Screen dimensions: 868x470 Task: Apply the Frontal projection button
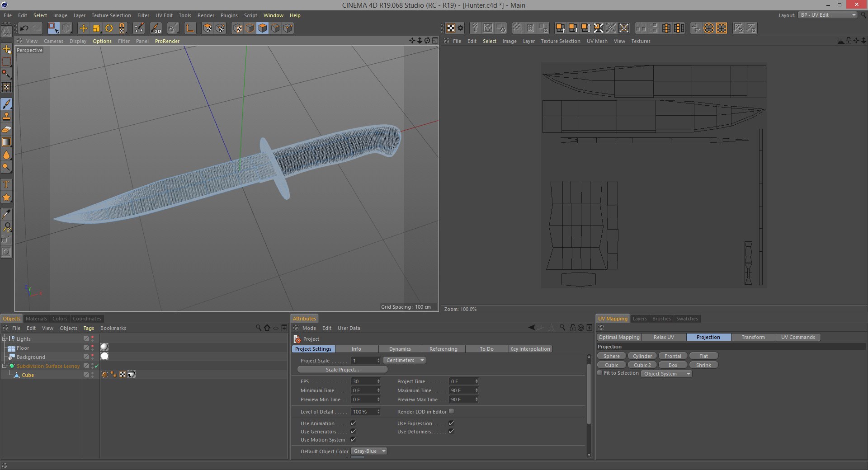(x=673, y=356)
